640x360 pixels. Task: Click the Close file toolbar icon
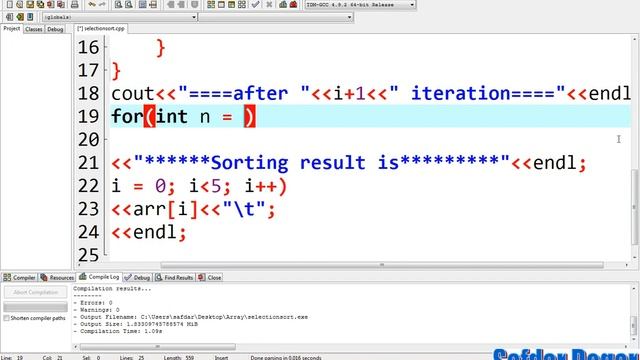pyautogui.click(x=50, y=4)
